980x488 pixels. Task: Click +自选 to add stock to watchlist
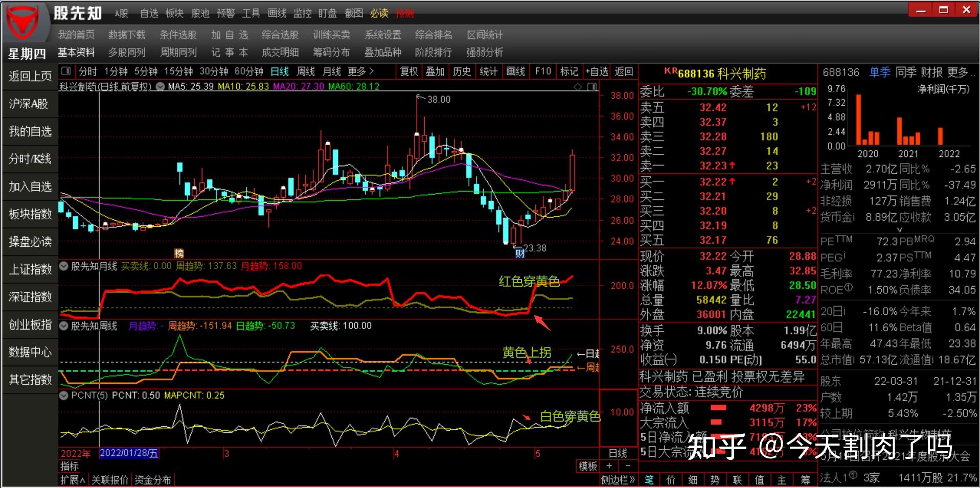coord(596,72)
